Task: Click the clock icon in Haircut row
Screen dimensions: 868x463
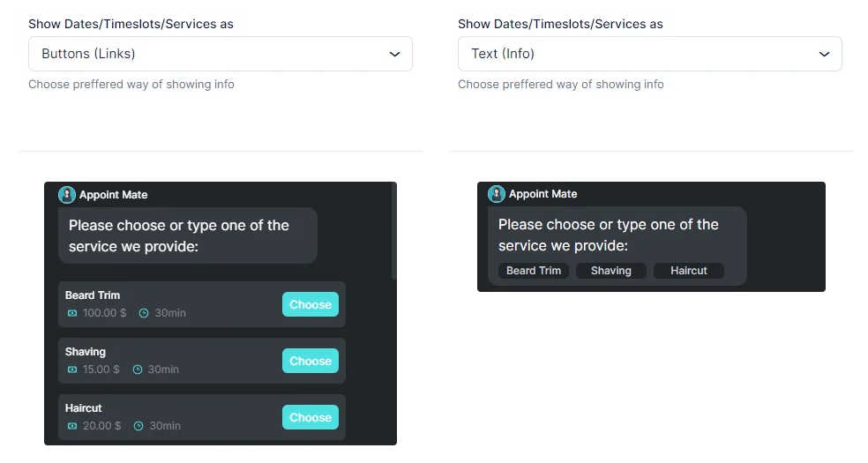Action: pos(138,426)
